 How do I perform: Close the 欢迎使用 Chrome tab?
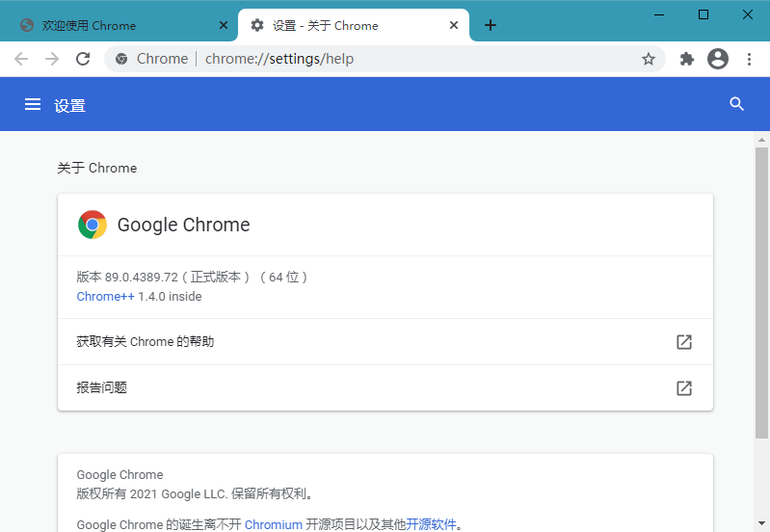[x=224, y=25]
